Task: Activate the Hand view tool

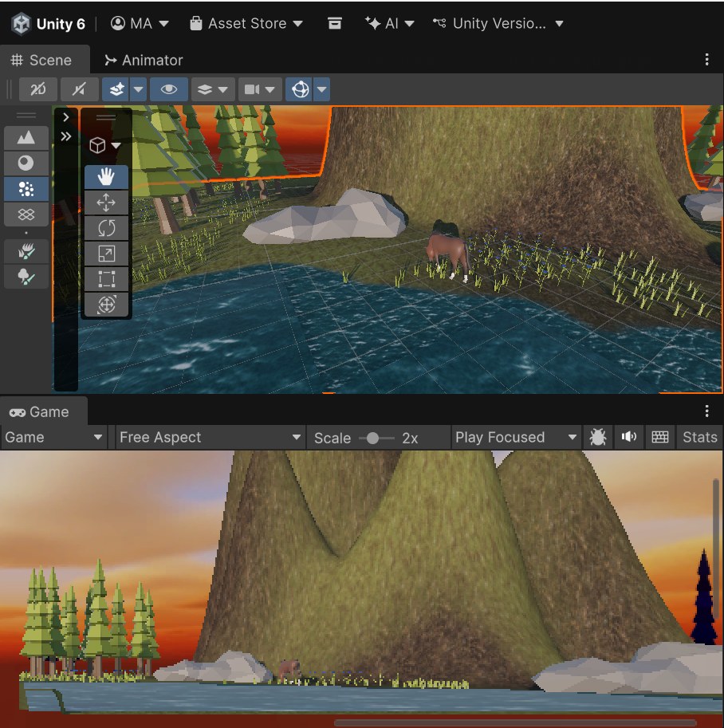Action: [x=106, y=177]
